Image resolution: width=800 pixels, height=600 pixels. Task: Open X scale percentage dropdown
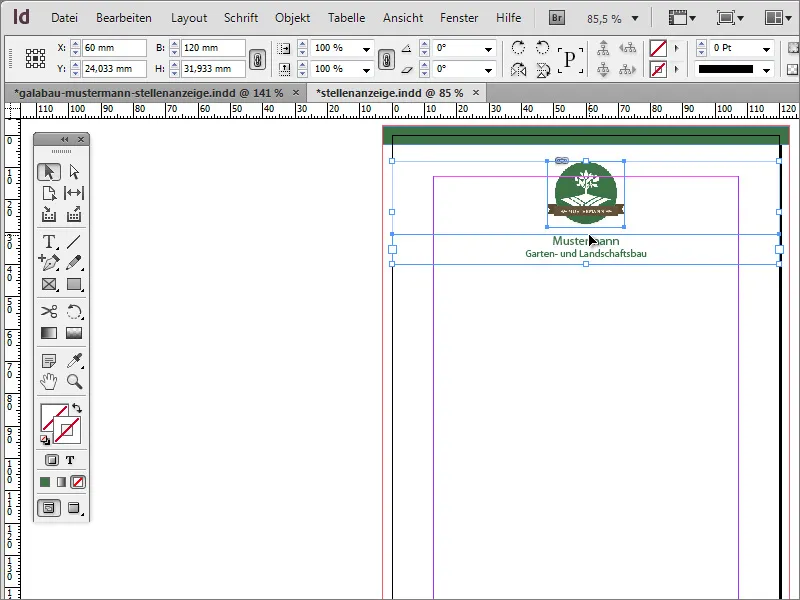(x=366, y=49)
